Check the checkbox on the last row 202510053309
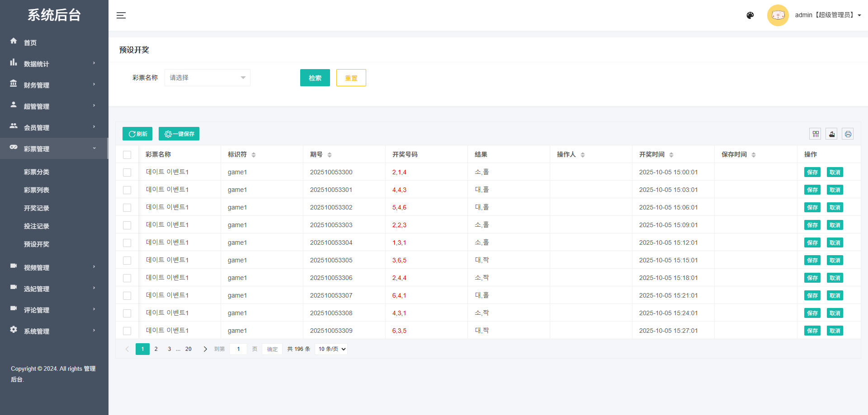Viewport: 868px width, 415px height. 127,331
